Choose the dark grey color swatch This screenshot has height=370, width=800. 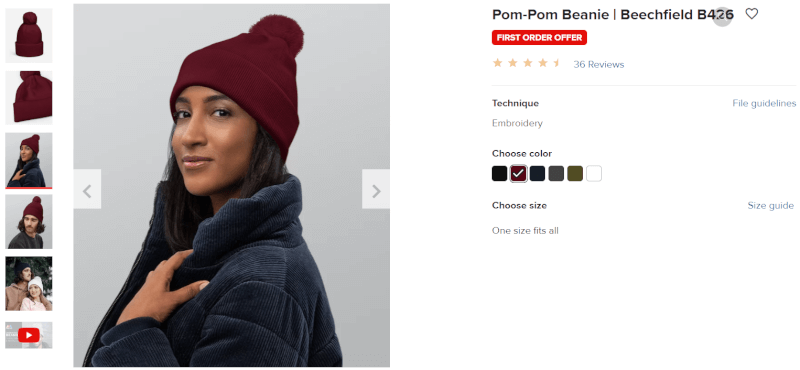click(x=556, y=174)
